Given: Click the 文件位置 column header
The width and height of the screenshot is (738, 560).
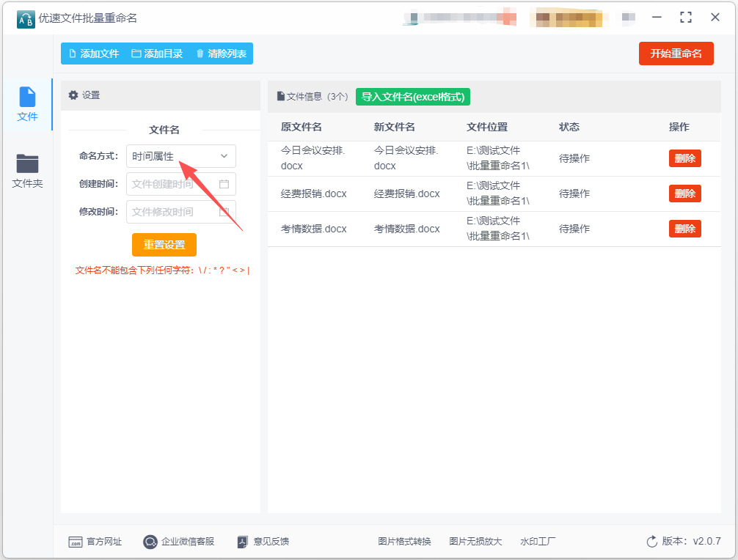Looking at the screenshot, I should click(x=487, y=127).
